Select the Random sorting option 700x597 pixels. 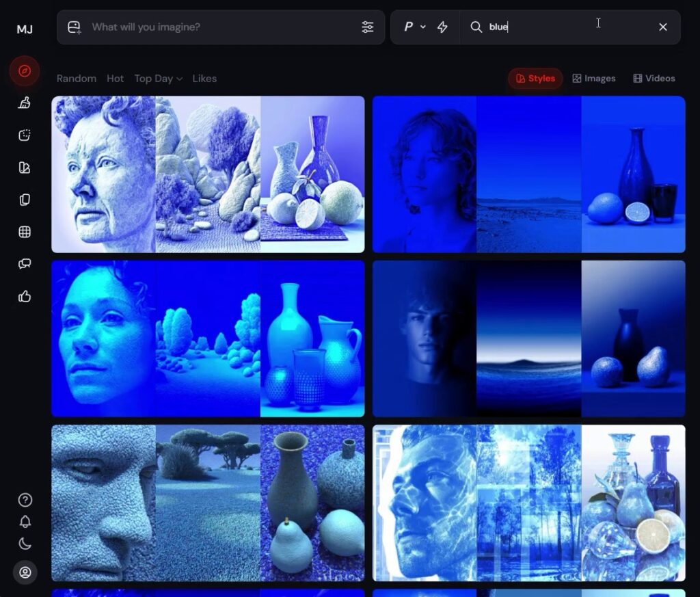pos(76,79)
